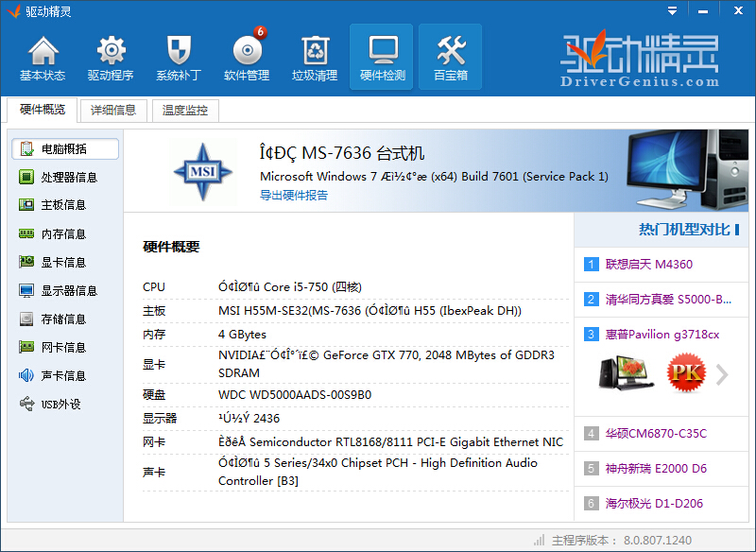The width and height of the screenshot is (756, 552).
Task: Click the signal bars status icon
Action: (540, 540)
